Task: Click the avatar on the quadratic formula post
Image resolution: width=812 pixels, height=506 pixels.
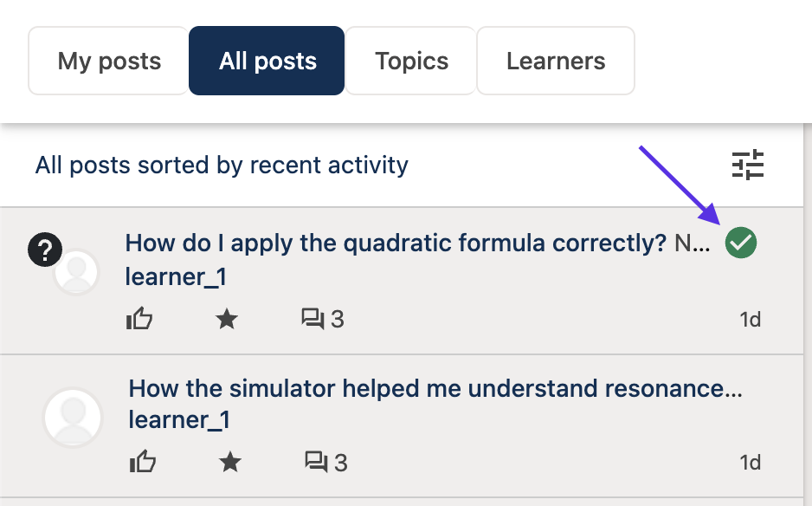Action: coord(76,273)
